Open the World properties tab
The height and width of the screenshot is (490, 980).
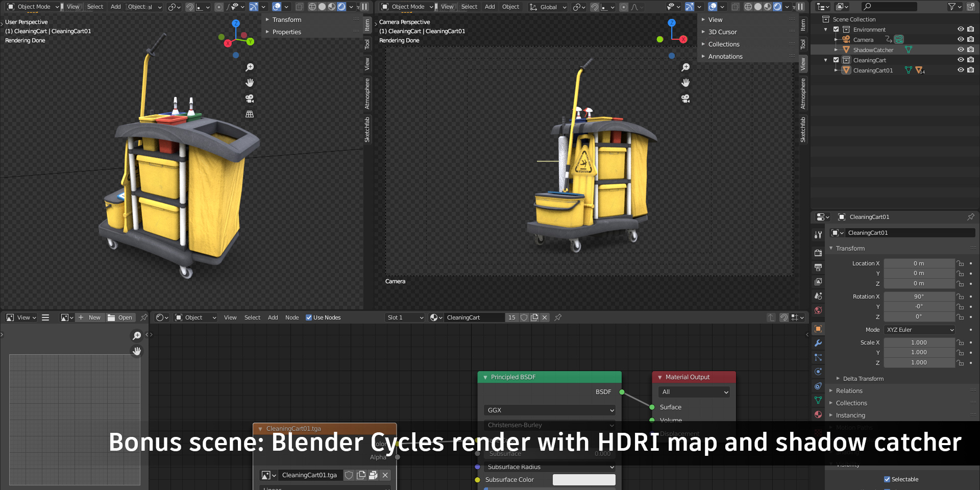(818, 310)
